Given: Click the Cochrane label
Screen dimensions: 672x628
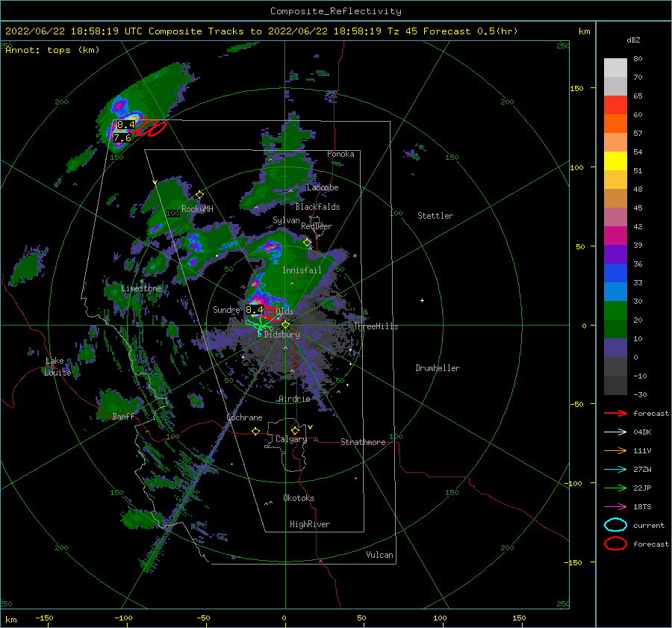Looking at the screenshot, I should [x=244, y=417].
